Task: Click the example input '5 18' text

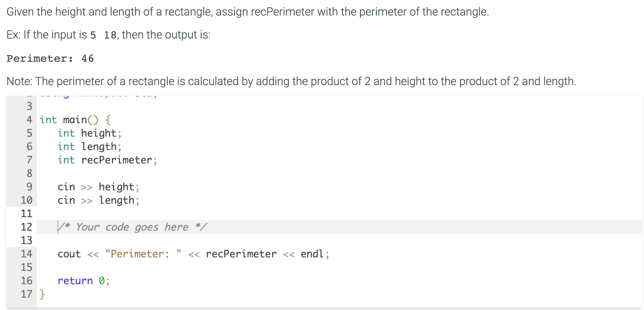Action: (103, 35)
